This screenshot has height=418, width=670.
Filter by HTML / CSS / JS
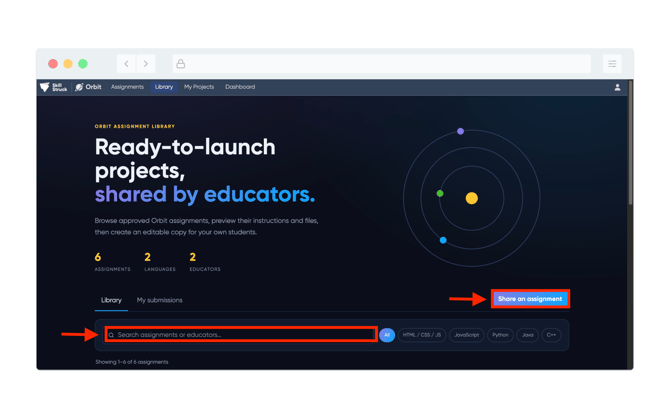point(422,335)
